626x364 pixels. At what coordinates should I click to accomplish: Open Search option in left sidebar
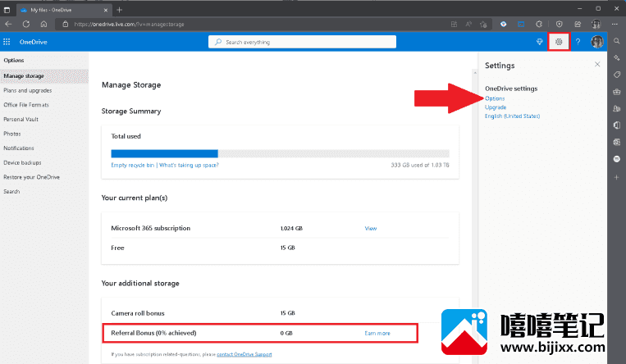[11, 192]
